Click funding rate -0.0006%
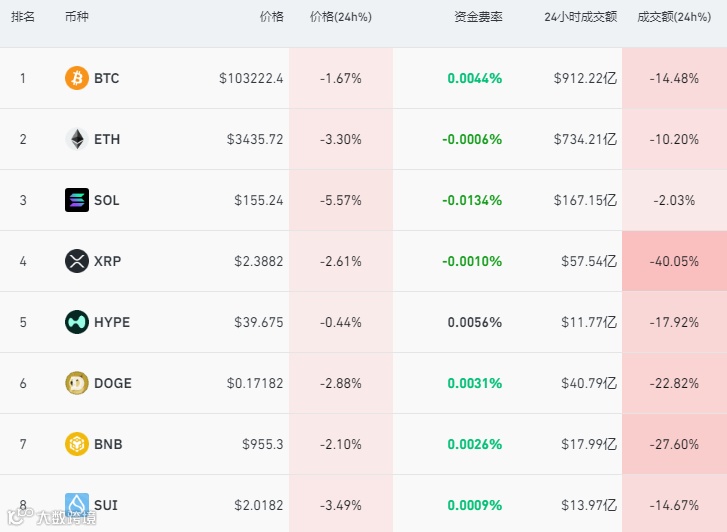Viewport: 727px width, 532px height. coord(472,139)
